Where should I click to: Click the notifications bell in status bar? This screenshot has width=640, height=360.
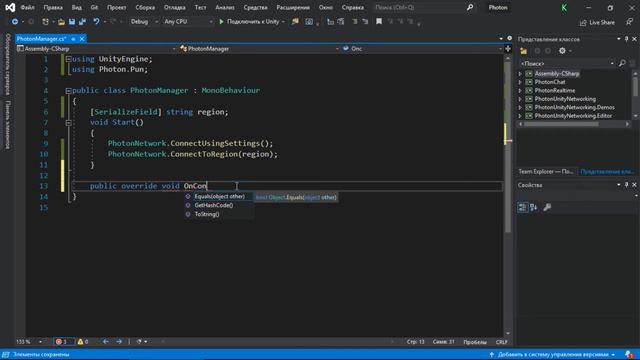tap(629, 354)
